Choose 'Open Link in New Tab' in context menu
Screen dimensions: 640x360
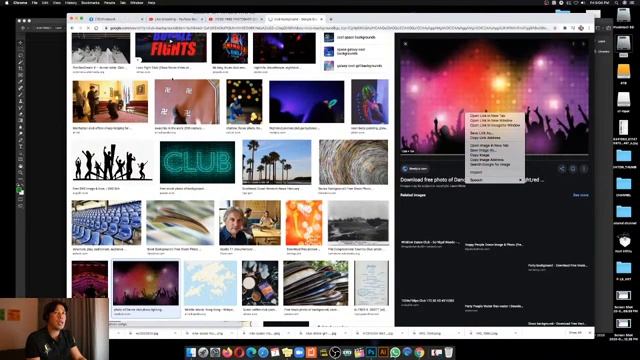487,116
